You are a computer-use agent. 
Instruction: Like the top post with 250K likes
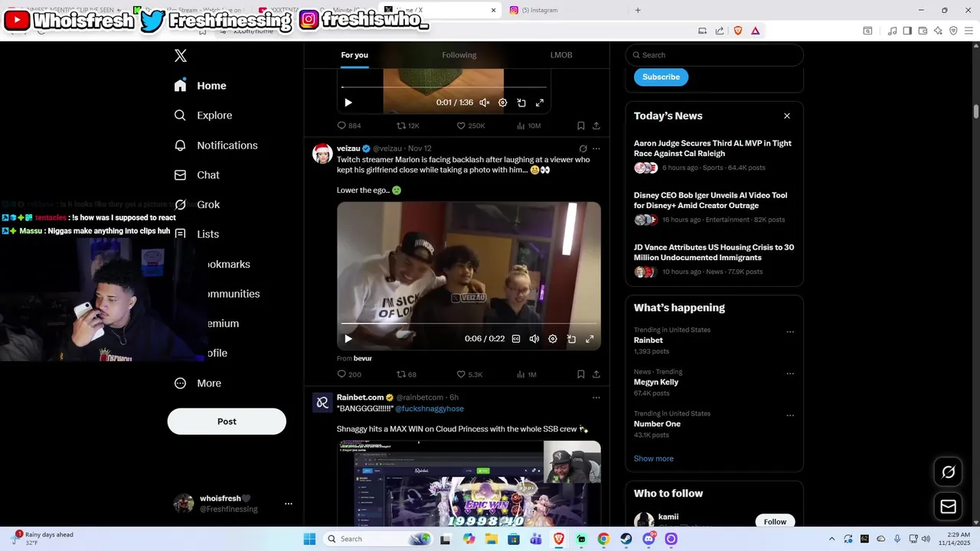pos(471,126)
